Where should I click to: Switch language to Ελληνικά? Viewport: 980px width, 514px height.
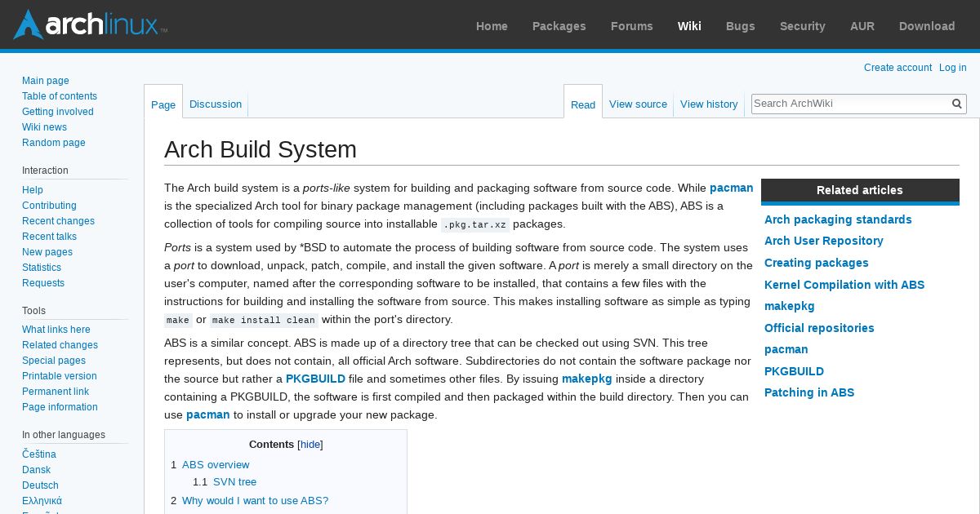(x=42, y=501)
